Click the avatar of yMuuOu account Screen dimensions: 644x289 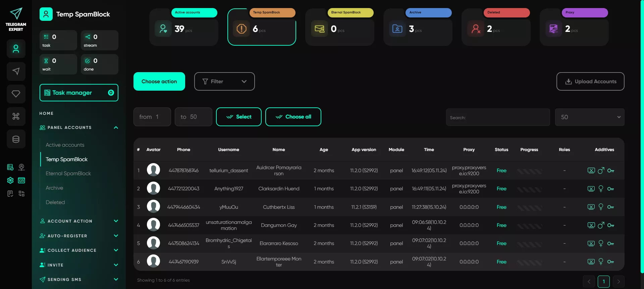coord(153,206)
